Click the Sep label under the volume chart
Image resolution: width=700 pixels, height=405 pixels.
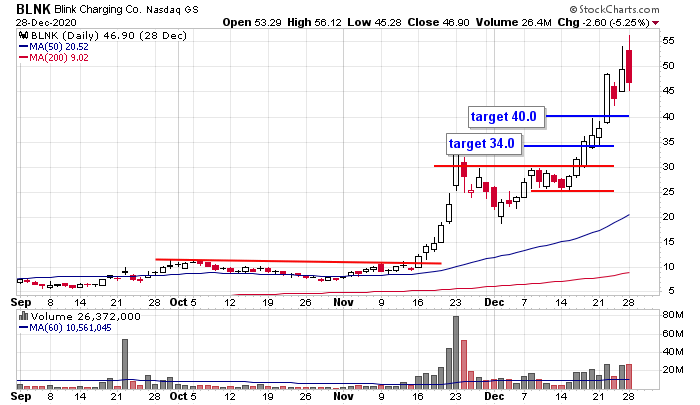click(21, 396)
